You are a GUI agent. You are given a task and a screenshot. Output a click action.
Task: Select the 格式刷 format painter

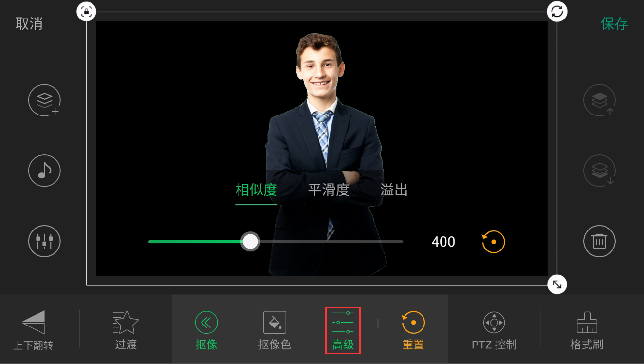point(587,331)
